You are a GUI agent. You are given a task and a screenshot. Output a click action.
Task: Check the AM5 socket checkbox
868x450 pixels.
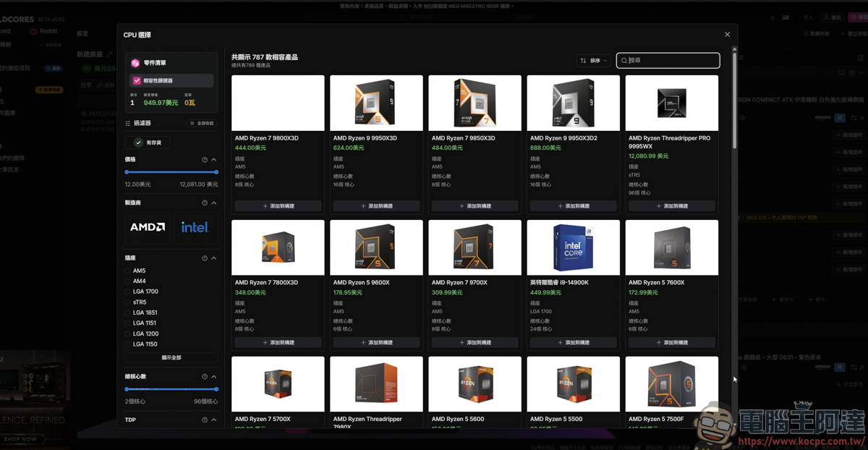pos(128,271)
